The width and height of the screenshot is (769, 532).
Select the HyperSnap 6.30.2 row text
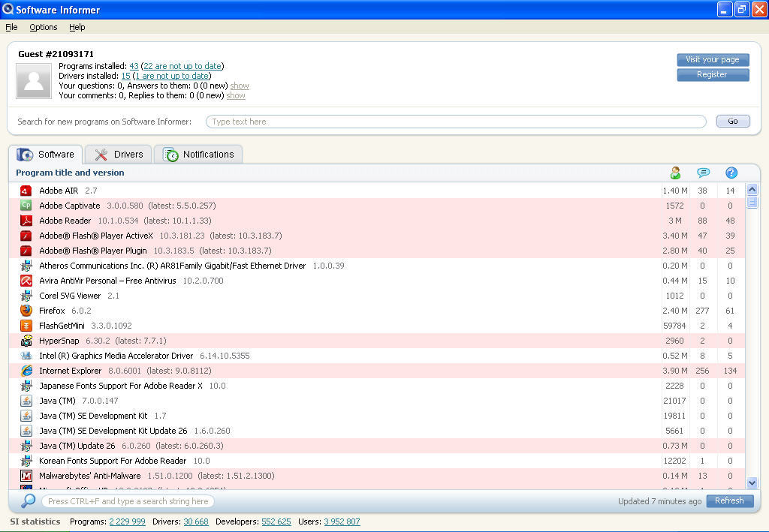102,341
